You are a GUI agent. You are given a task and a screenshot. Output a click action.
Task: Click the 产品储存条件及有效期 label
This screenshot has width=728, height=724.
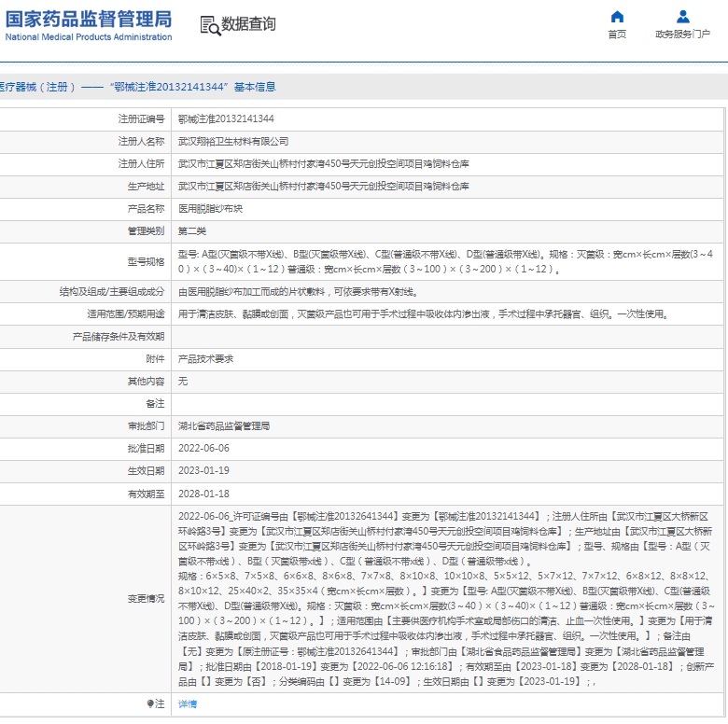tap(119, 337)
